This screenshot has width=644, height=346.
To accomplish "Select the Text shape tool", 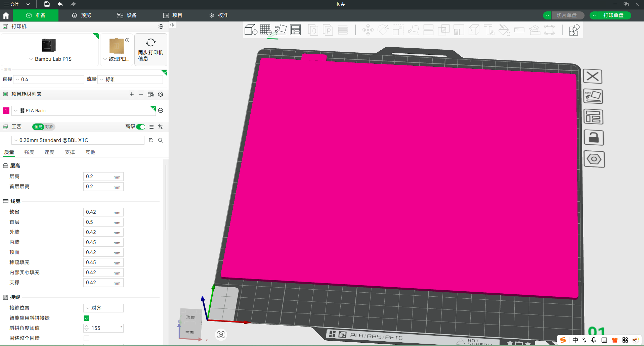I will [489, 30].
